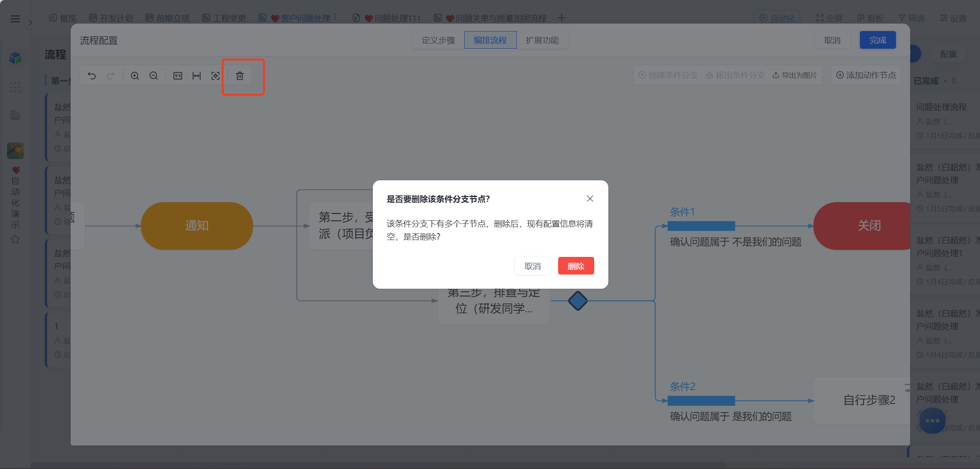This screenshot has width=980, height=469.
Task: Open the blue chat bubble button
Action: [932, 421]
